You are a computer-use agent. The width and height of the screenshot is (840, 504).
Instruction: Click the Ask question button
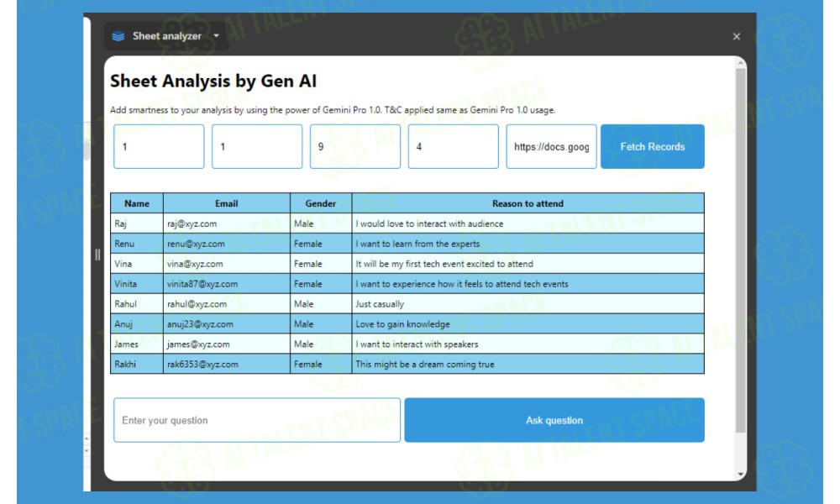(554, 421)
